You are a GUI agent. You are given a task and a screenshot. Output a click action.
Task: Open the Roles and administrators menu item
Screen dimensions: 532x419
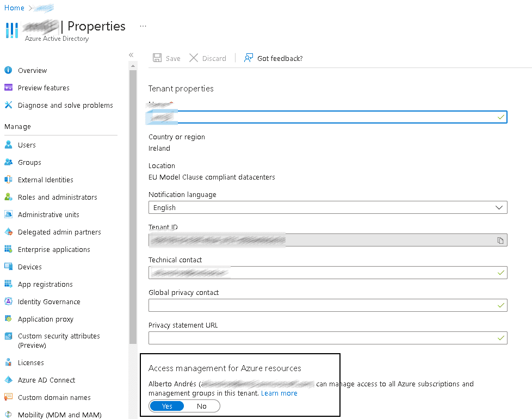57,197
